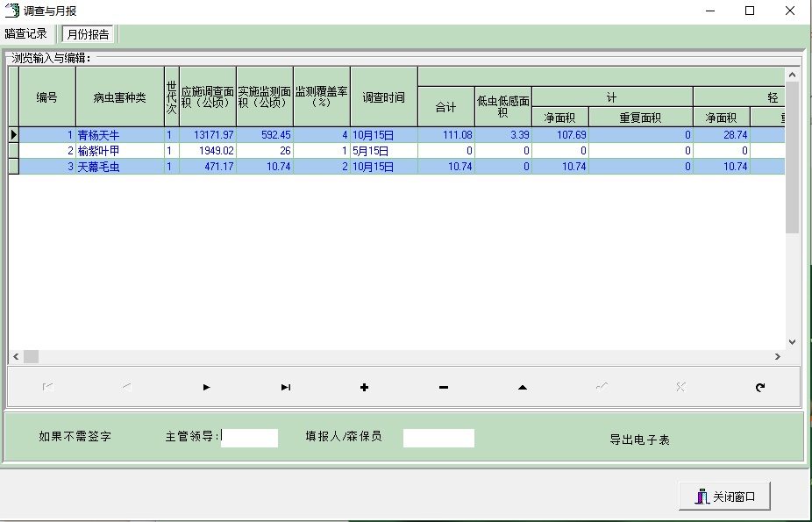Viewport: 812px width, 522px height.
Task: Click 榆紫叶甲 cell
Action: point(119,151)
